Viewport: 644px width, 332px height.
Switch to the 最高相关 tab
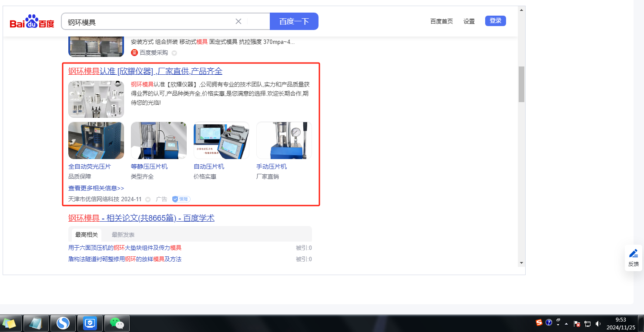click(x=87, y=235)
